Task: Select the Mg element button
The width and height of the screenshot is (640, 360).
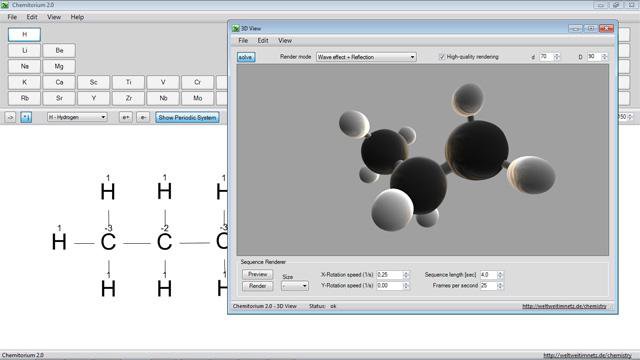Action: tap(59, 67)
